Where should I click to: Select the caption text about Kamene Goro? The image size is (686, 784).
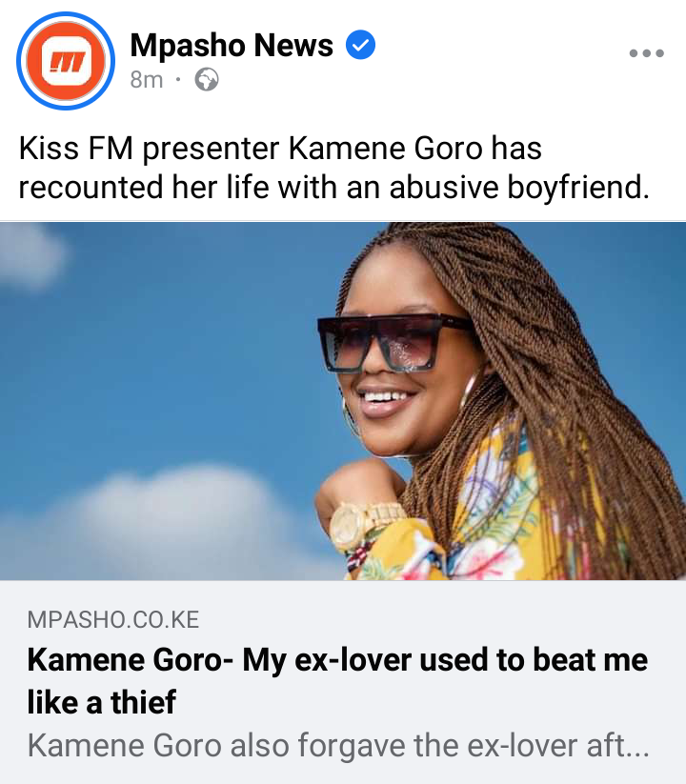tap(334, 168)
